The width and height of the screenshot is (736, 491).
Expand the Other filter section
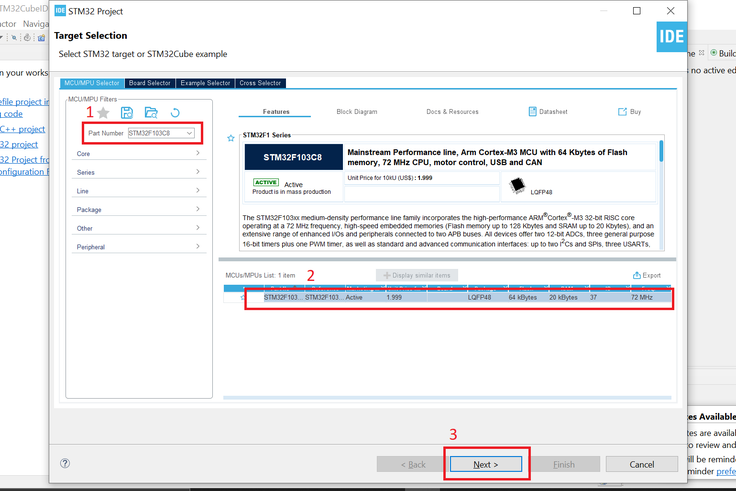tap(139, 228)
